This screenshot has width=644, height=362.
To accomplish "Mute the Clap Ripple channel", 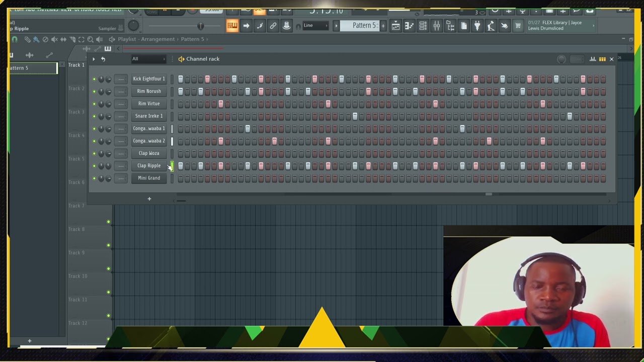I will [x=94, y=166].
